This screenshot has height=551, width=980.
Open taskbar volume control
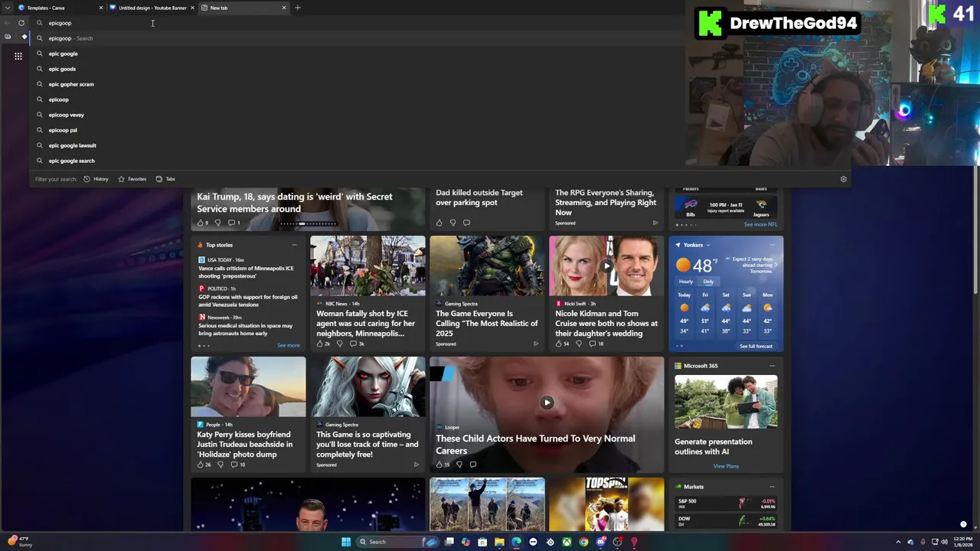(x=944, y=542)
